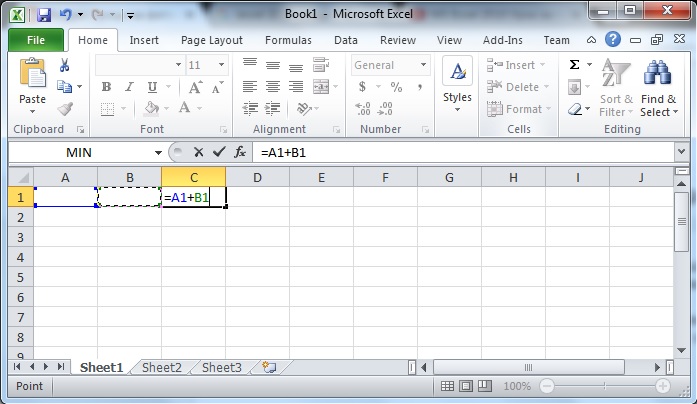The width and height of the screenshot is (697, 404).
Task: Open the font size dropdown
Action: click(x=221, y=65)
